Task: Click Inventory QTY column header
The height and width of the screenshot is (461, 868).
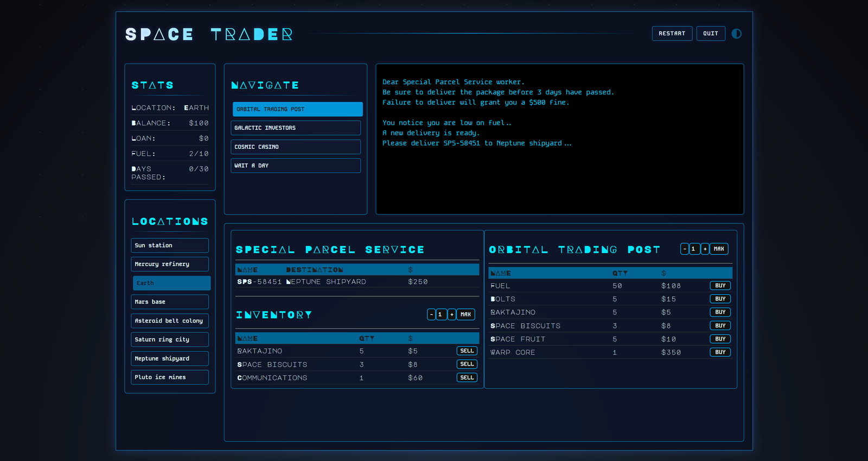Action: pos(367,338)
